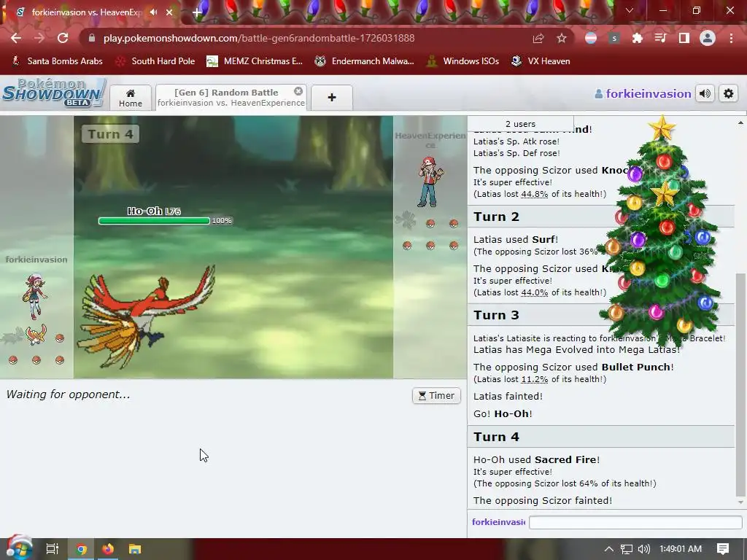Click the address bar URL
The width and height of the screenshot is (747, 560).
(259, 38)
